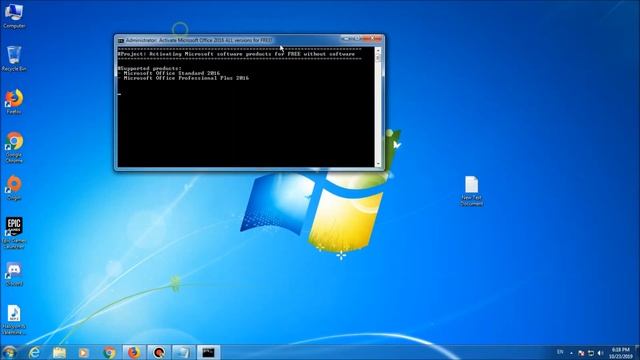Open the Computer desktop icon
This screenshot has width=640, height=360.
tap(14, 16)
